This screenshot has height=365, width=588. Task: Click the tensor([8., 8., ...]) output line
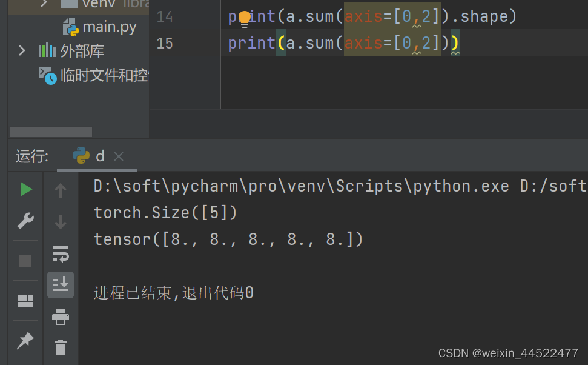point(228,239)
